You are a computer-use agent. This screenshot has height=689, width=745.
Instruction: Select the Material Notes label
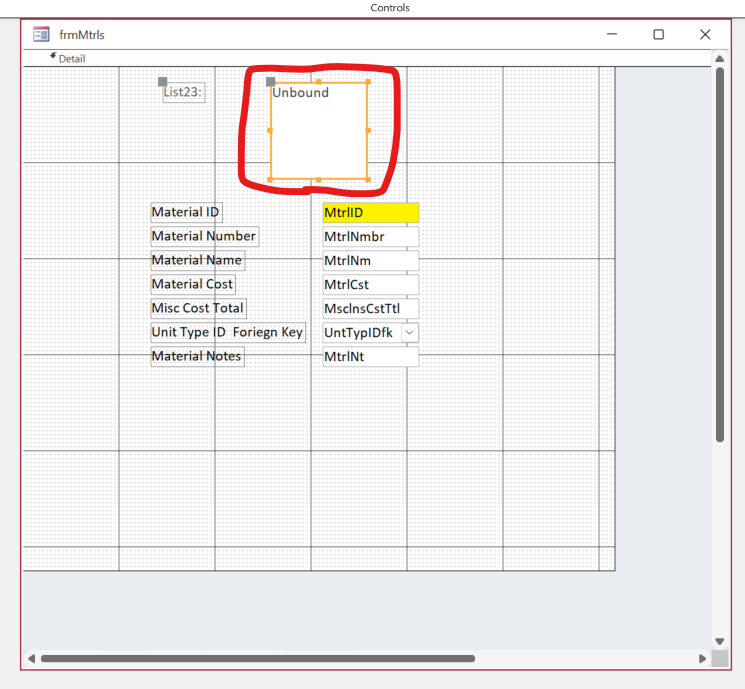tap(197, 356)
